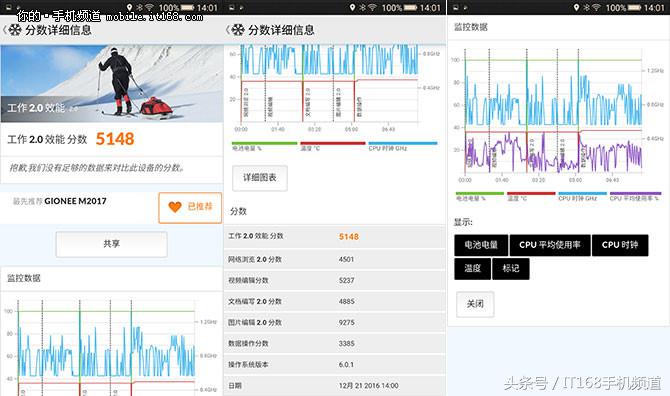Viewport: 670px width, 396px height.
Task: Tap Wi-Fi icon in middle phone status bar
Action: [373, 7]
